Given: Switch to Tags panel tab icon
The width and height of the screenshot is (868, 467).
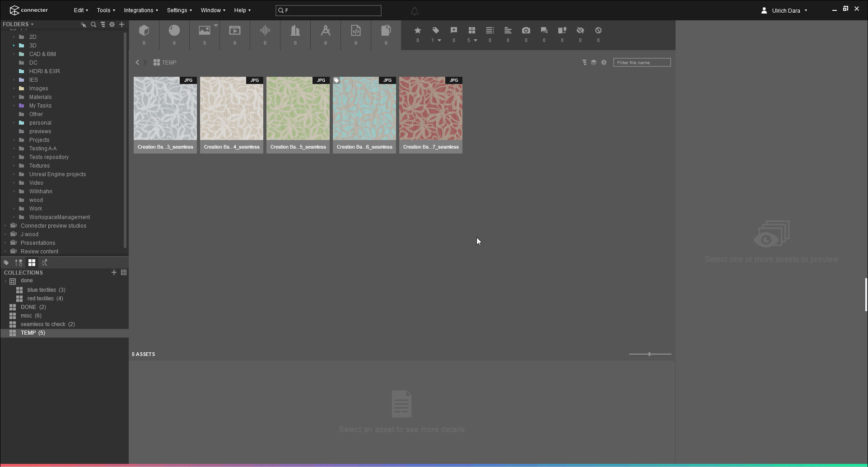Looking at the screenshot, I should tap(6, 262).
